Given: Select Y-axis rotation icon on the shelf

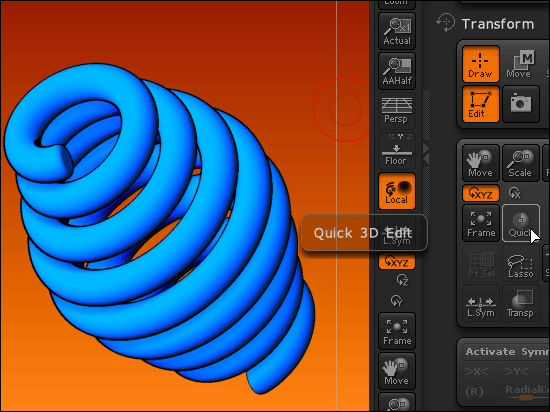Looking at the screenshot, I should (x=397, y=301).
